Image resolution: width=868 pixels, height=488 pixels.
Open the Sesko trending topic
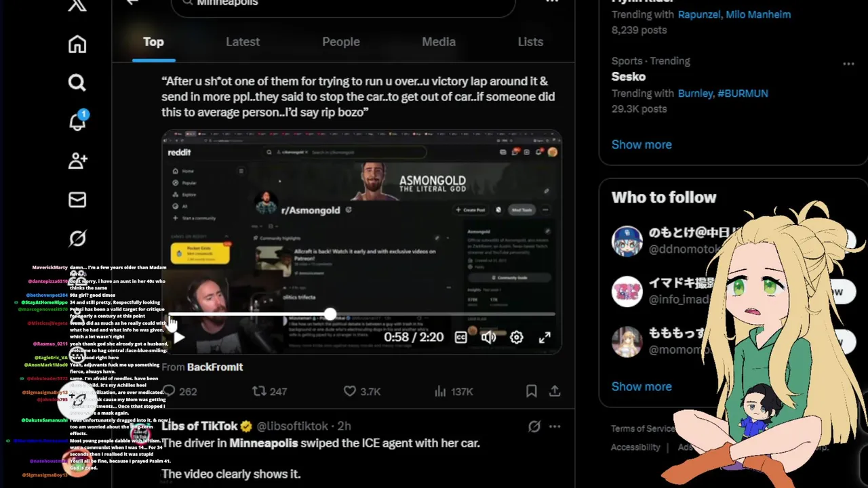(629, 77)
